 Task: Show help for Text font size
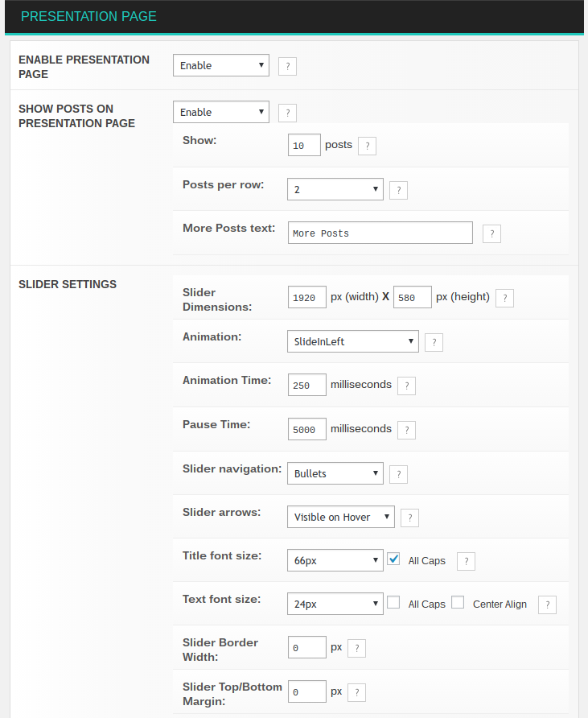547,605
